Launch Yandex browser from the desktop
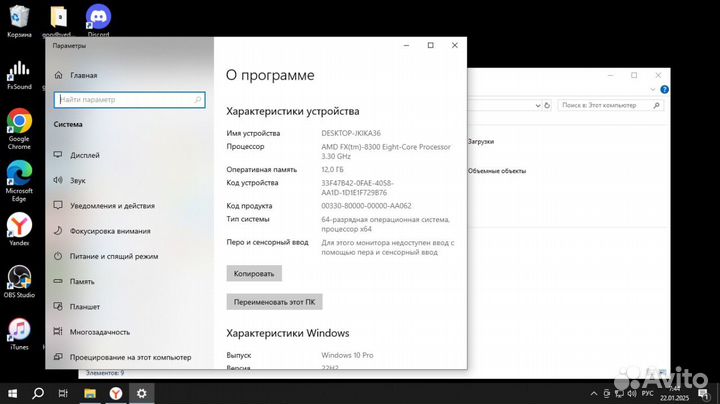The width and height of the screenshot is (720, 404). pyautogui.click(x=19, y=229)
